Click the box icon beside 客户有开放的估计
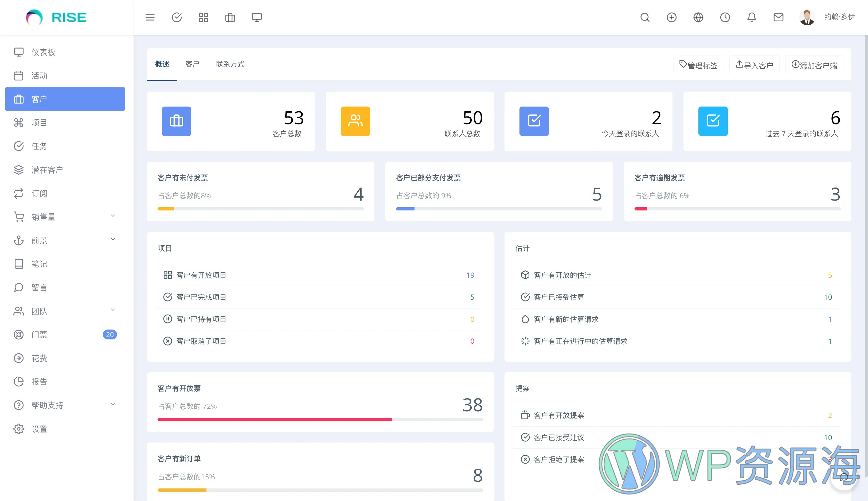868x501 pixels. 525,275
